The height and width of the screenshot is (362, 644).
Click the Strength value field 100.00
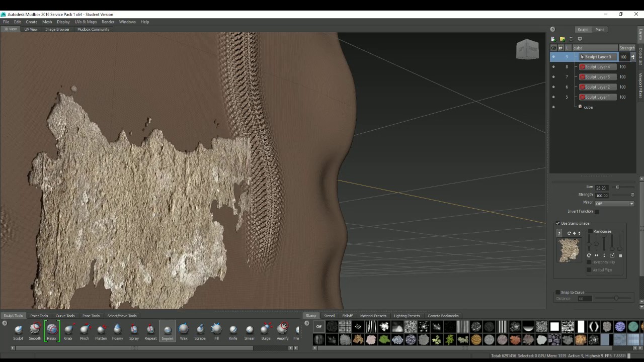click(602, 196)
